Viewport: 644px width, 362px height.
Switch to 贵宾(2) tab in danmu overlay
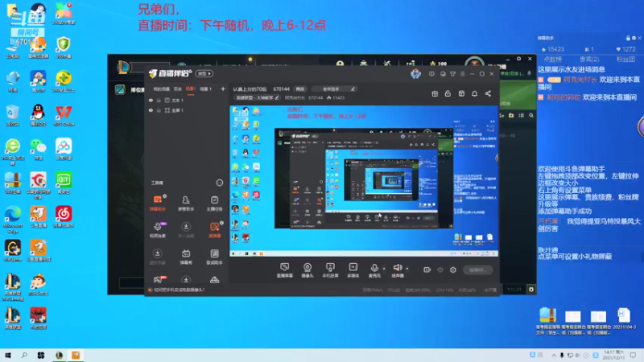pyautogui.click(x=589, y=60)
